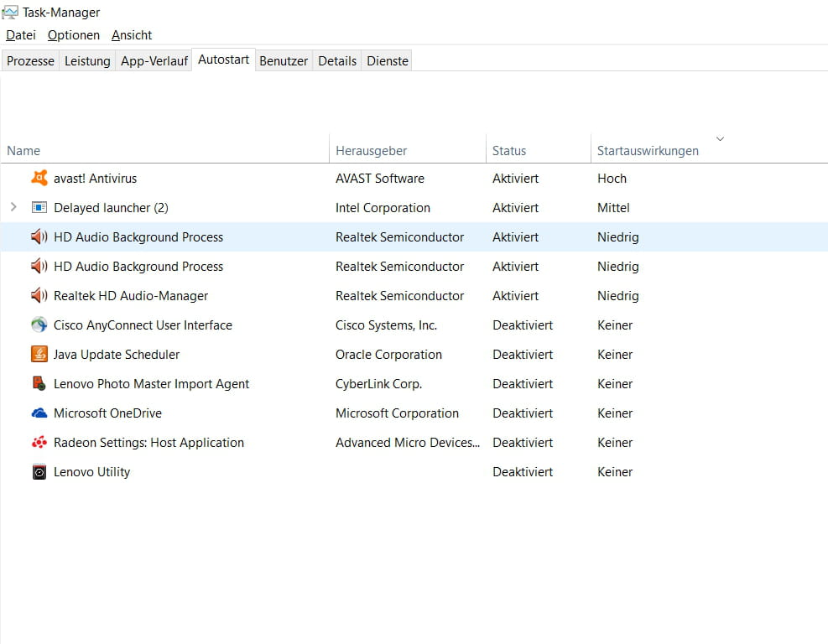Click the Realtek HD Audio-Manager speaker icon
Screen dimensions: 828x644
tap(39, 296)
